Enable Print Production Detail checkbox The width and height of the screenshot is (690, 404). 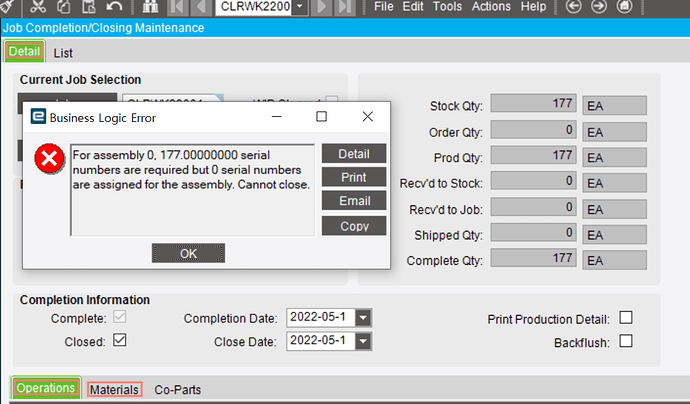tap(626, 317)
